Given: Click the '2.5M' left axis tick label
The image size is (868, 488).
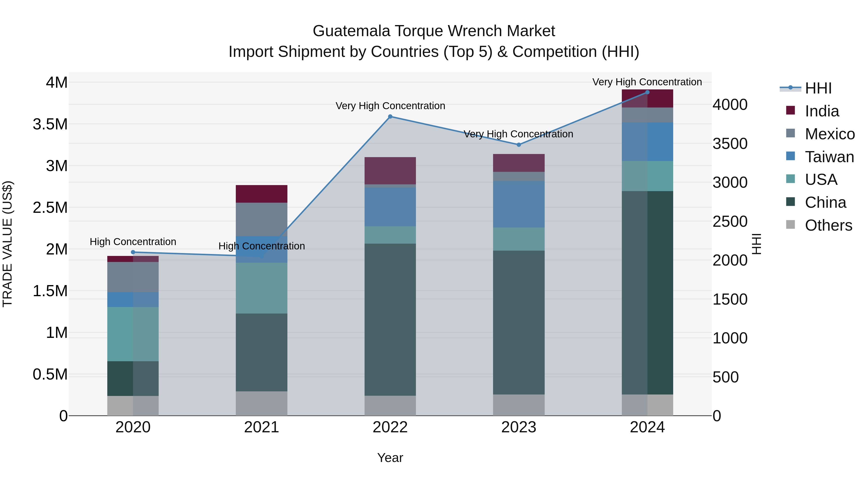Looking at the screenshot, I should point(50,207).
